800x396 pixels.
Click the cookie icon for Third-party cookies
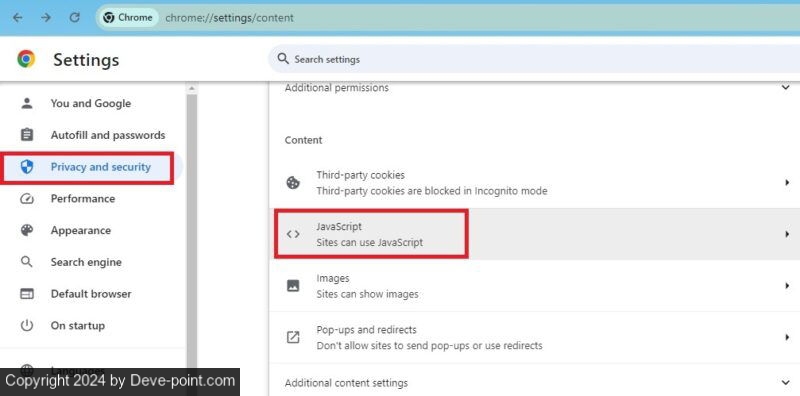293,183
